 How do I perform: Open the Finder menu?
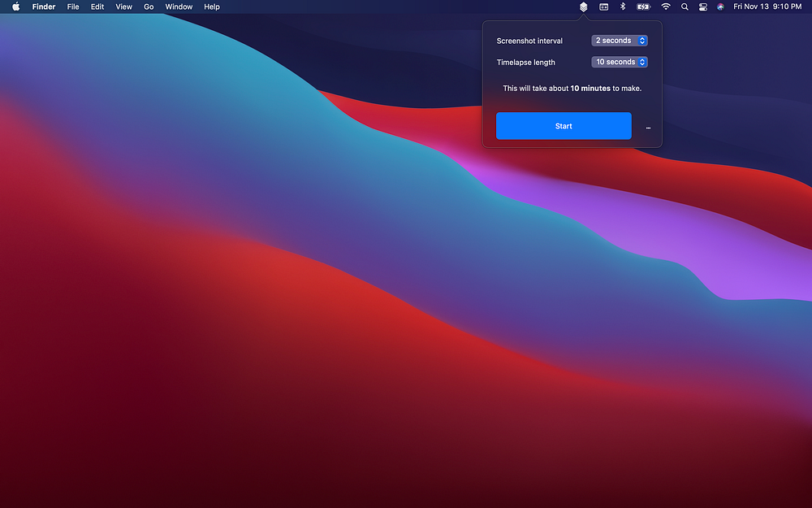(44, 7)
